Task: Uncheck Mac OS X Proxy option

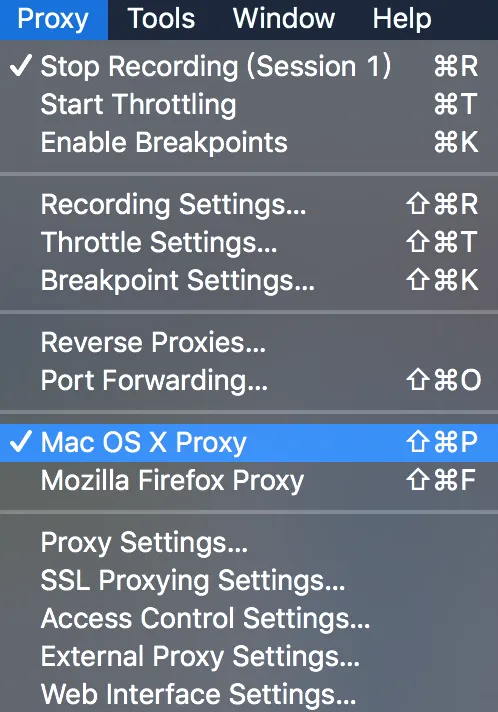Action: pyautogui.click(x=249, y=443)
